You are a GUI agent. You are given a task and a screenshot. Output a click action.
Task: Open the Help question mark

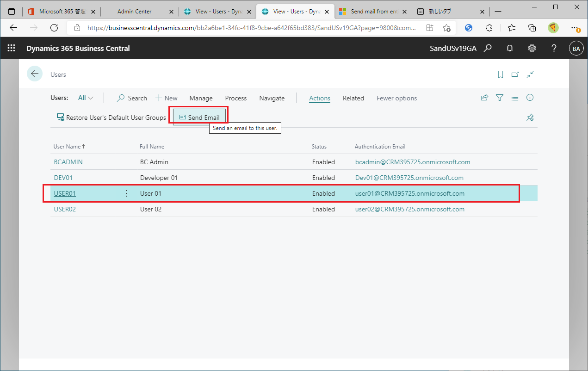554,48
